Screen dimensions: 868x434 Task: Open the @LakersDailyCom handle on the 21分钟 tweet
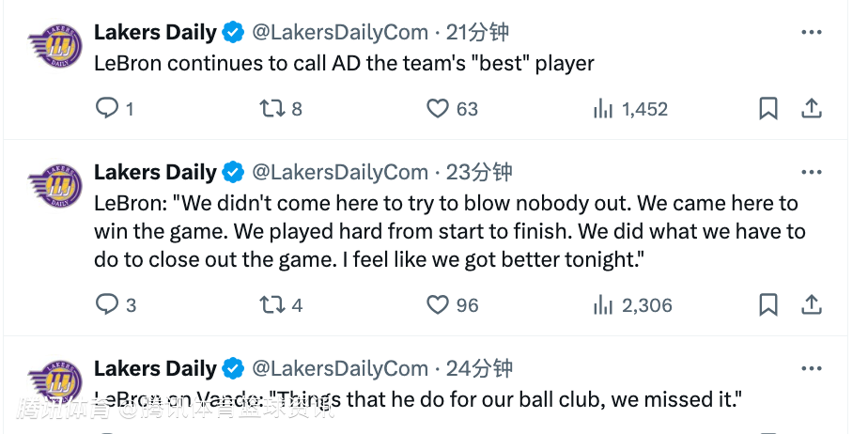coord(340,33)
